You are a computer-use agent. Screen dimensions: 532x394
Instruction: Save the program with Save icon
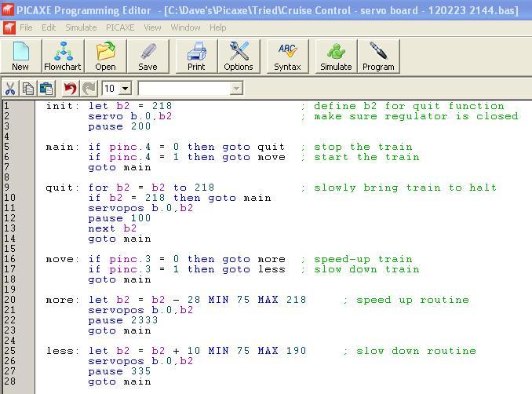(x=148, y=56)
